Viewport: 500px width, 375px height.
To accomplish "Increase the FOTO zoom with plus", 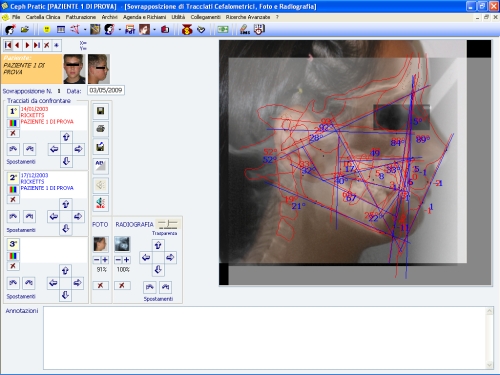I will pyautogui.click(x=105, y=260).
